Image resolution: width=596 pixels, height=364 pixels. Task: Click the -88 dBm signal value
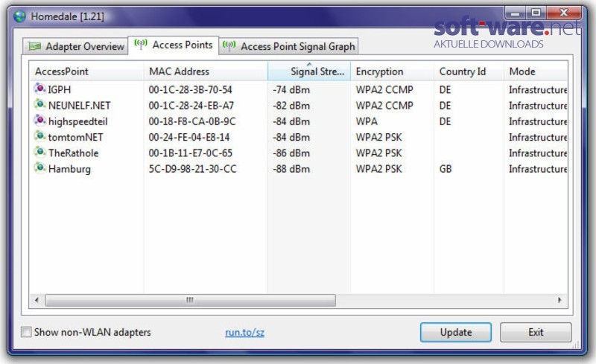tap(291, 169)
